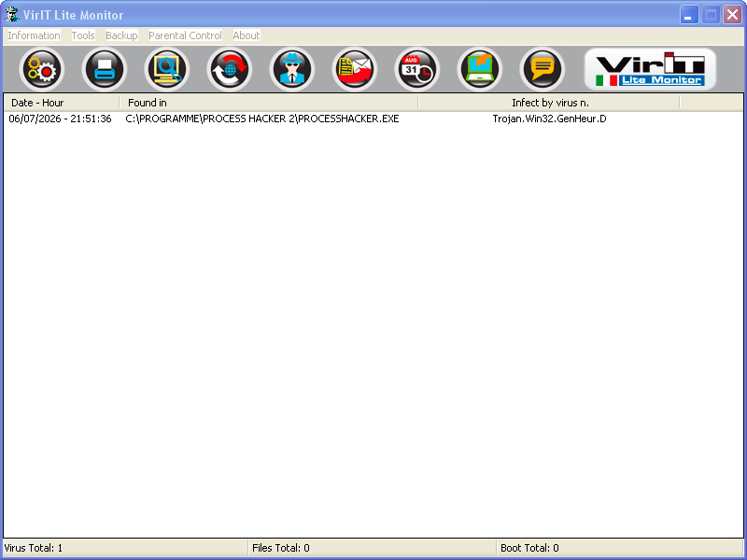Click the VirIT title bar app icon
Viewport: 747px width, 560px height.
click(x=12, y=14)
